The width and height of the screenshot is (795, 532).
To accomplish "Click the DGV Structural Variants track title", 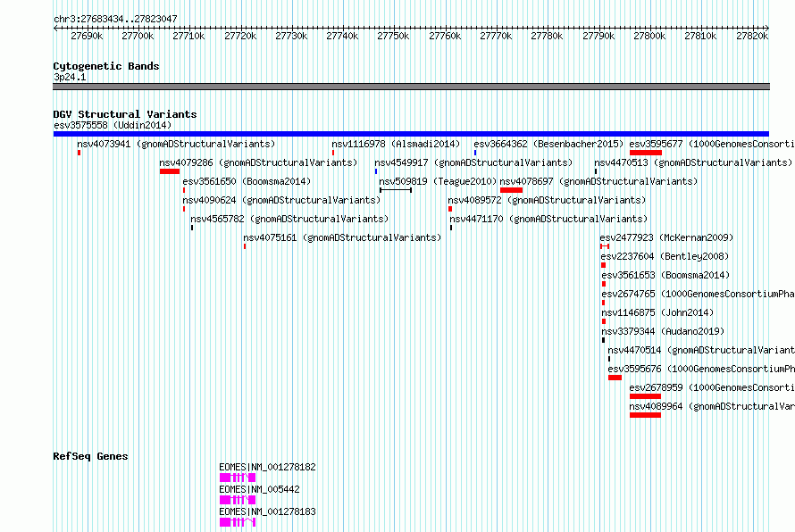I will click(125, 114).
